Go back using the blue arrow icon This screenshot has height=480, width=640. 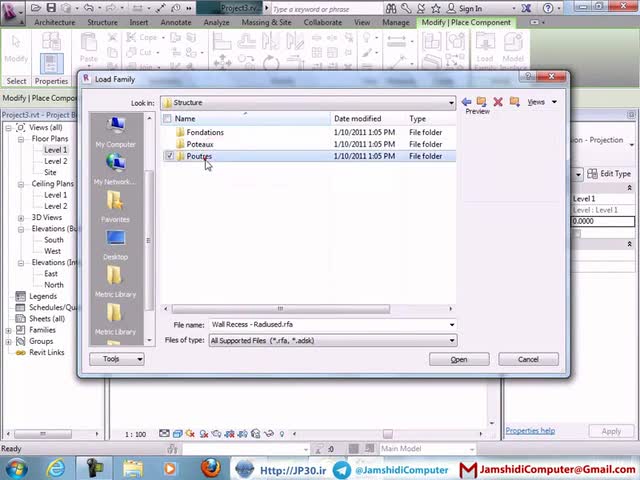(x=467, y=102)
